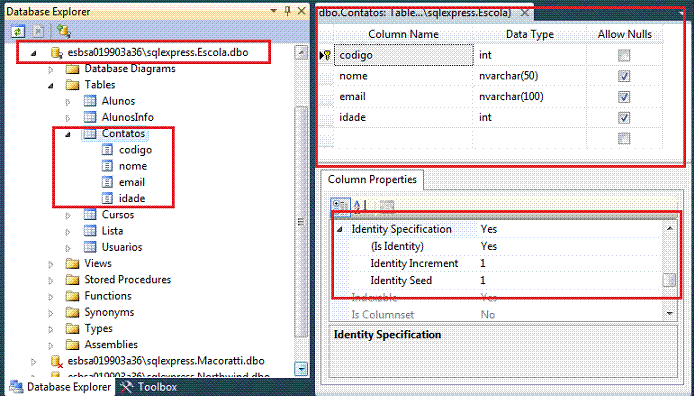Image resolution: width=695 pixels, height=396 pixels.
Task: Click the Types folder icon
Action: [72, 329]
